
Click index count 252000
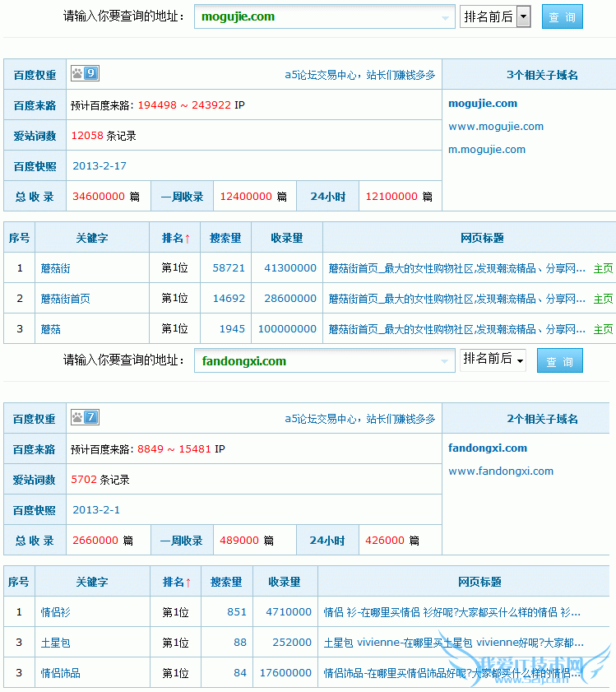292,643
